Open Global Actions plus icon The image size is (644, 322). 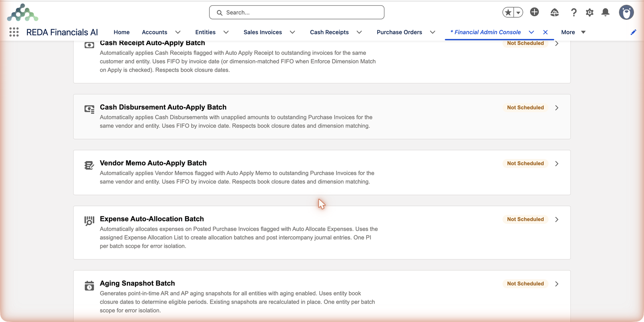point(535,12)
